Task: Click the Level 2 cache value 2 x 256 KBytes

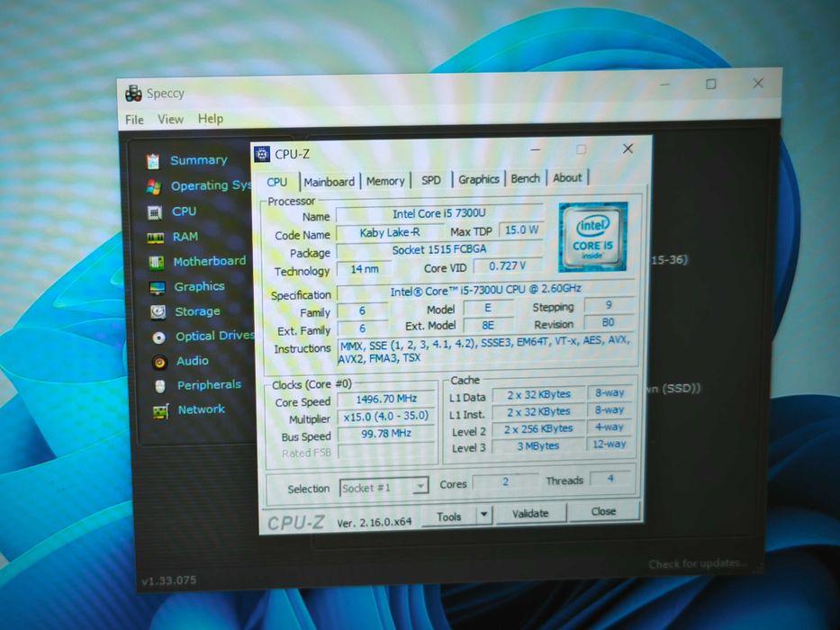Action: click(537, 428)
